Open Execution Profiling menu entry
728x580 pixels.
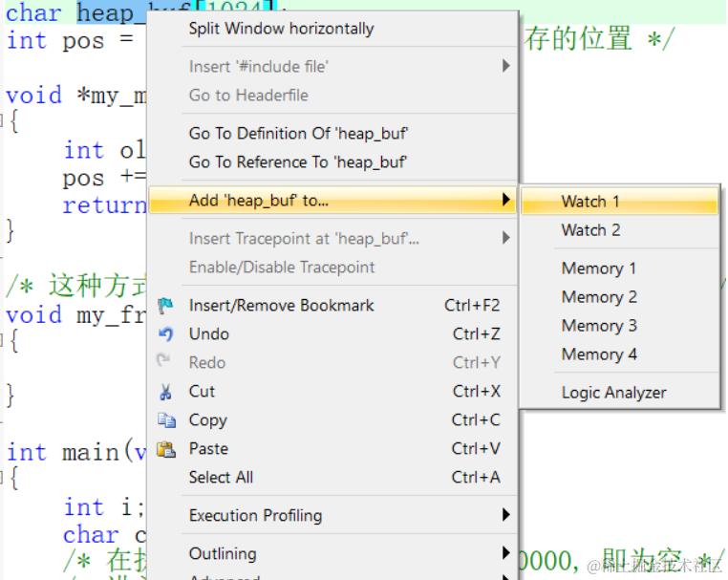click(332, 515)
